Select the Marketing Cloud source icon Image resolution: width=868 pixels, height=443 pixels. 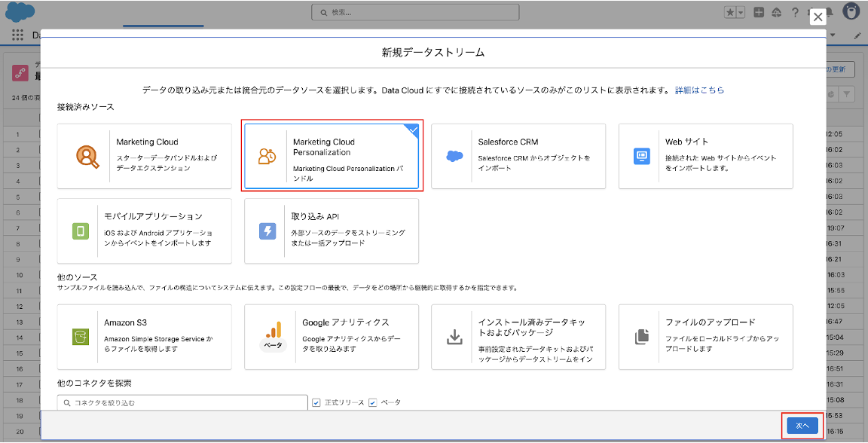(87, 156)
